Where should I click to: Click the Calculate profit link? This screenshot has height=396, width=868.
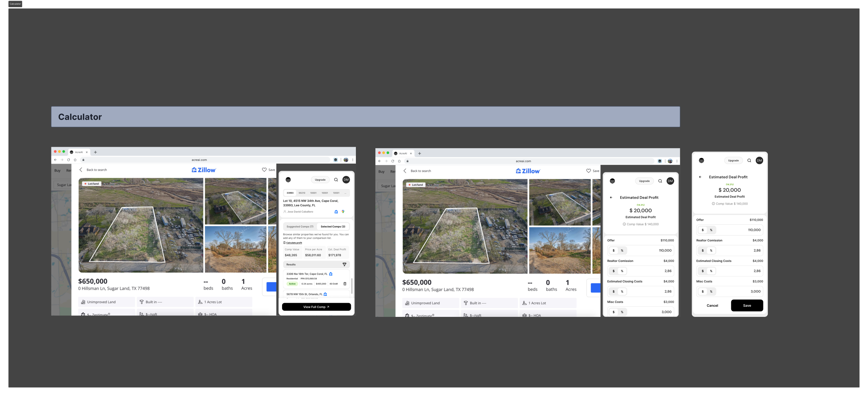point(294,243)
